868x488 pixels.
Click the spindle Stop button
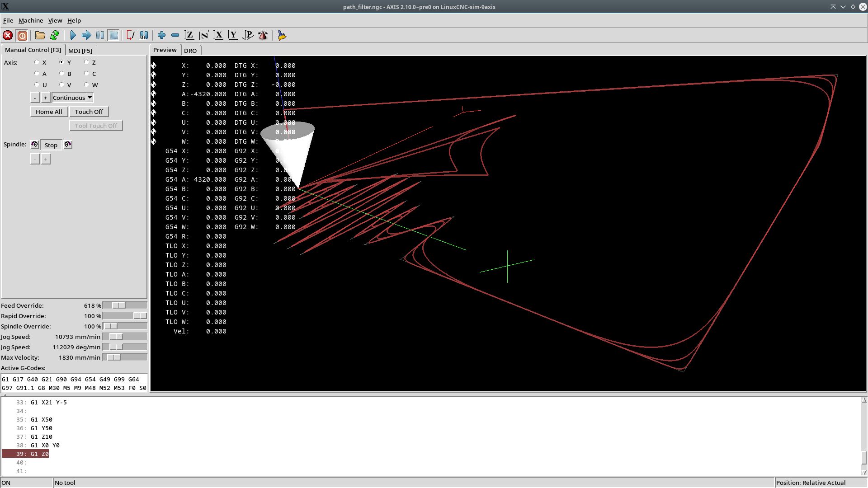coord(51,145)
